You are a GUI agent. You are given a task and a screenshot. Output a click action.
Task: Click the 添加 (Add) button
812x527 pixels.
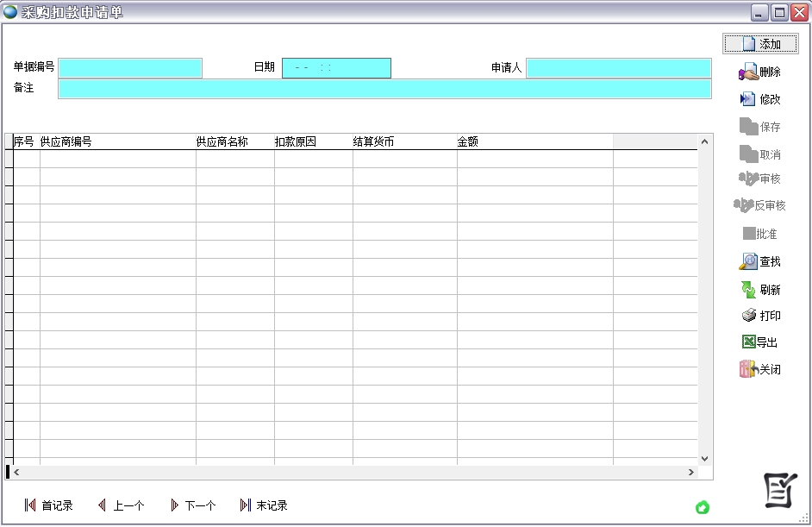[x=760, y=44]
